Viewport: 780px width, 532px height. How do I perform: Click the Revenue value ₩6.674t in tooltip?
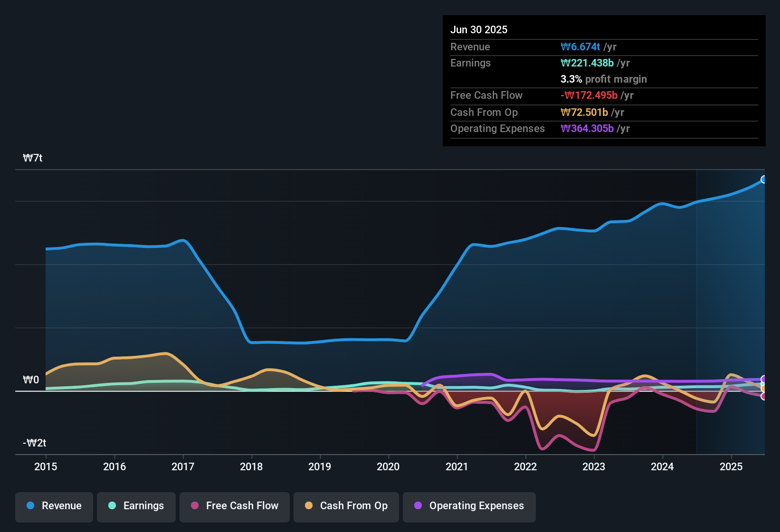(581, 47)
